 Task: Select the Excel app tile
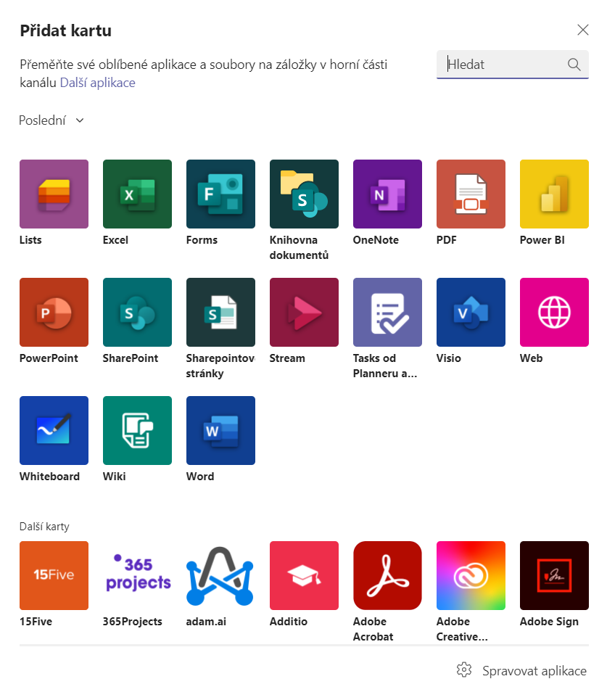(137, 194)
